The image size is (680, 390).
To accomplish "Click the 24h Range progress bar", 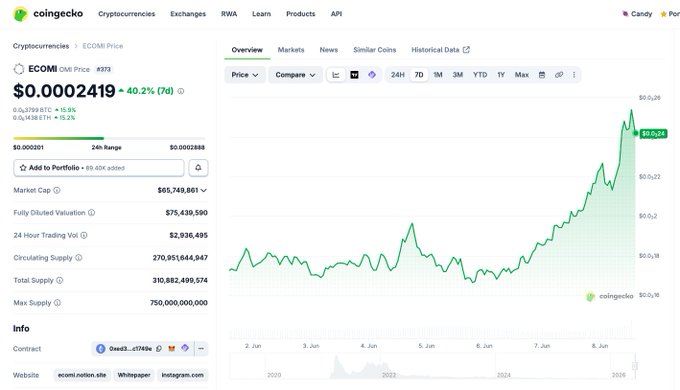I will 109,138.
